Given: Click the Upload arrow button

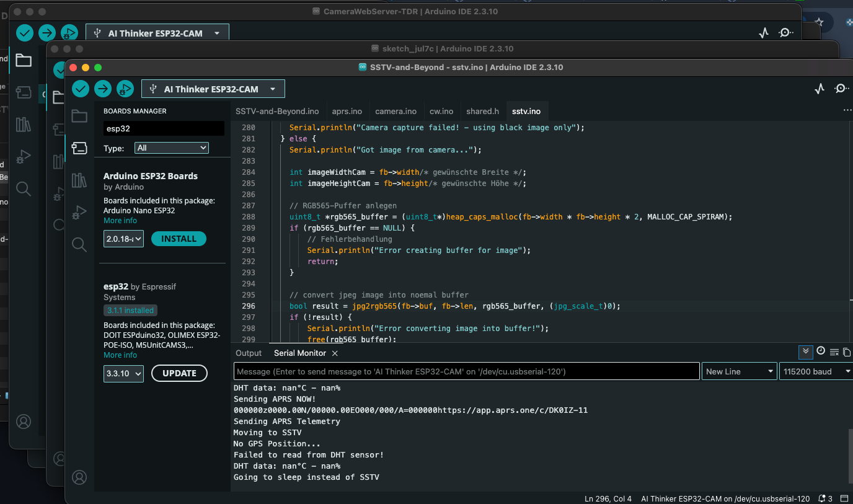Looking at the screenshot, I should click(x=103, y=89).
